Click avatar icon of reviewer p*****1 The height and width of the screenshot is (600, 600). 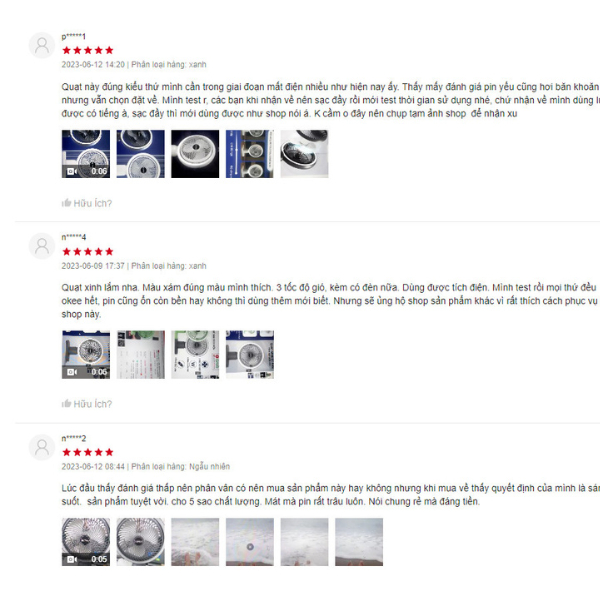42,46
